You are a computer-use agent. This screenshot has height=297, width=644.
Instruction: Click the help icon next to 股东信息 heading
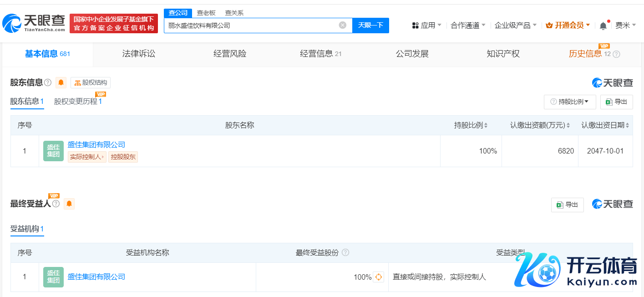click(48, 82)
